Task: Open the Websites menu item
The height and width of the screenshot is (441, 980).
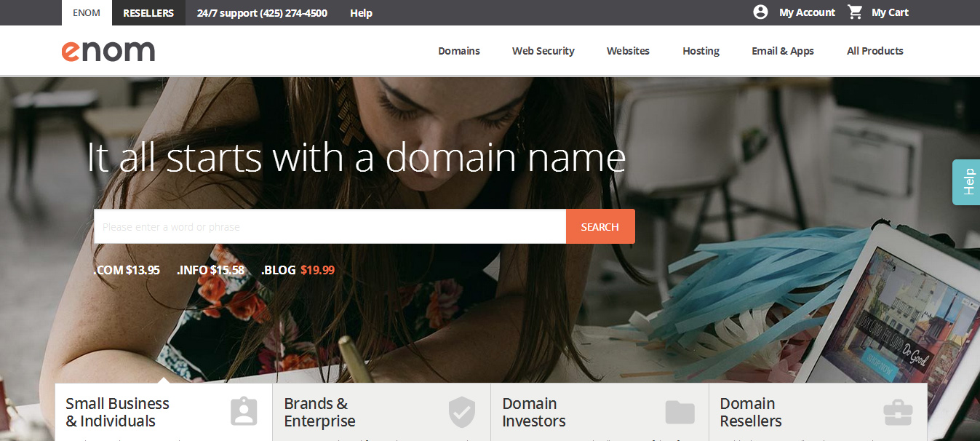Action: [628, 51]
